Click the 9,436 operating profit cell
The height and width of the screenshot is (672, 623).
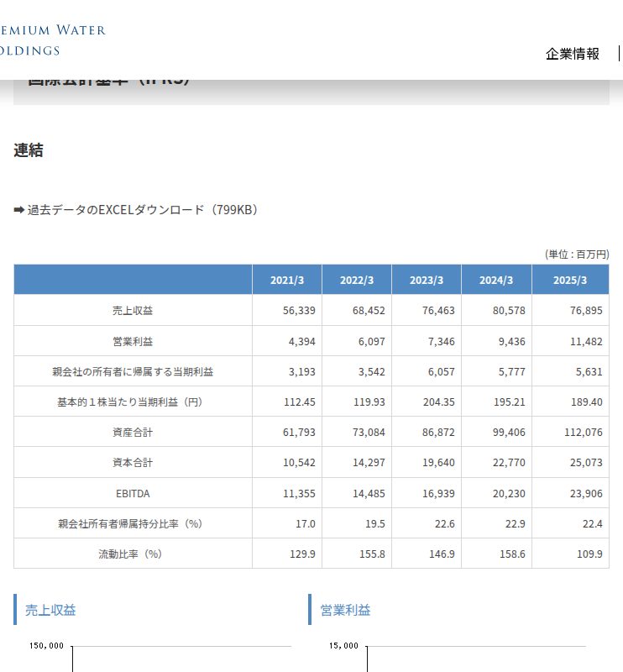[x=496, y=341]
